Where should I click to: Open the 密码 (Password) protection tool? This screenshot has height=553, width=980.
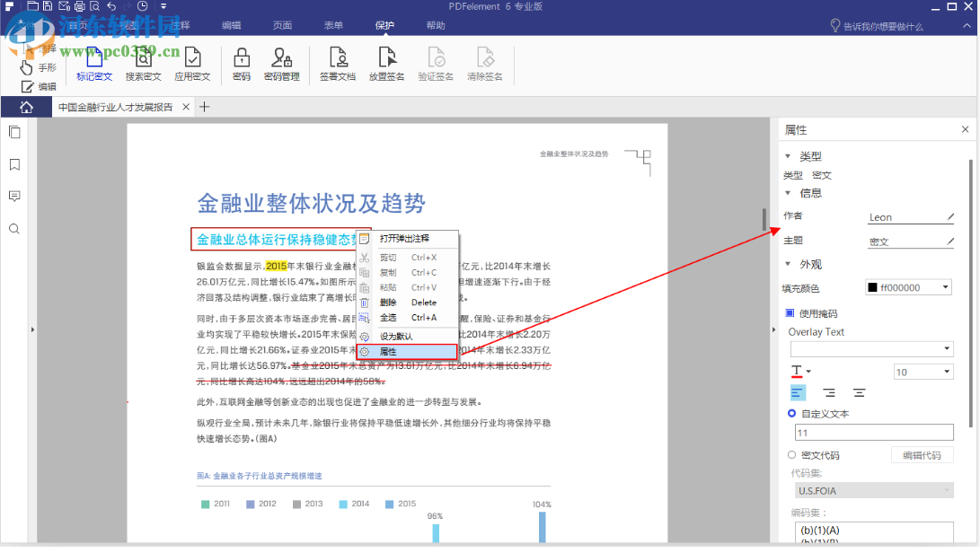241,64
